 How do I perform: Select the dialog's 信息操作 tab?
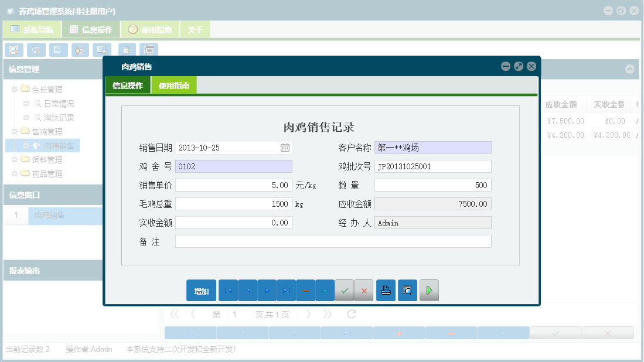[128, 86]
